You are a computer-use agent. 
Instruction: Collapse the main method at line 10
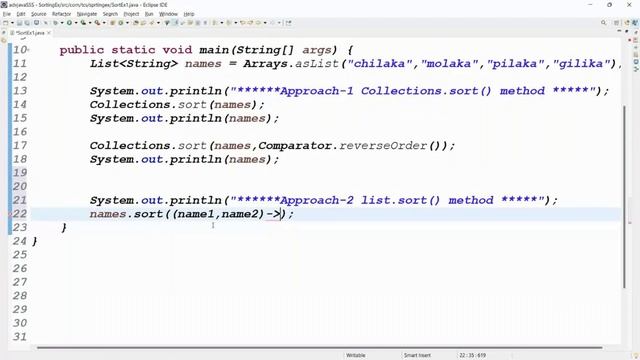click(x=28, y=50)
